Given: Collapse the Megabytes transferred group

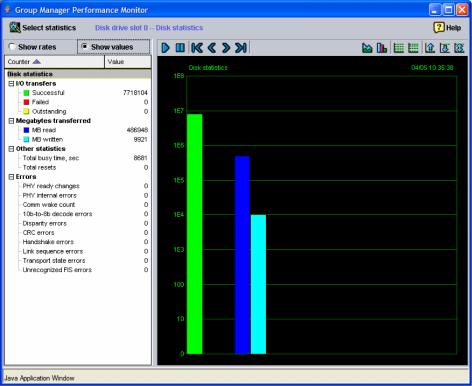Looking at the screenshot, I should click(11, 121).
